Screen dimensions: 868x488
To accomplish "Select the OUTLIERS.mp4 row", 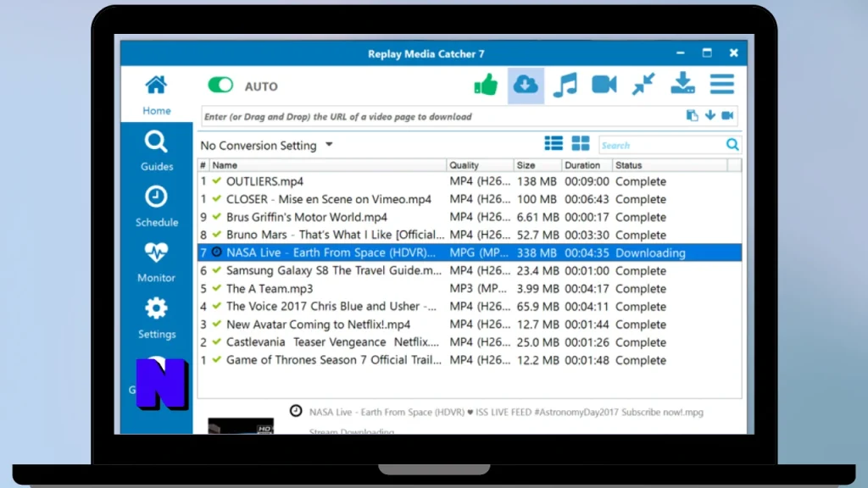I will pyautogui.click(x=470, y=181).
